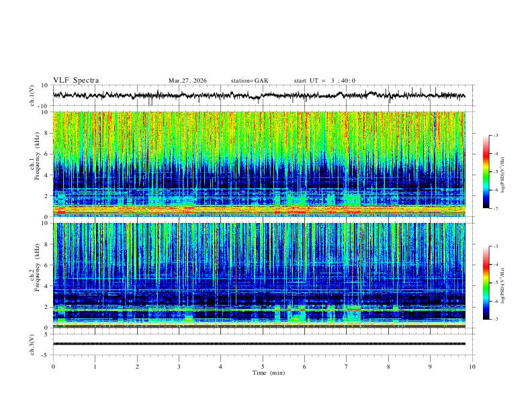
Task: Click the ch.2 'Frequency (kHz)' axis label
Action: (38, 267)
